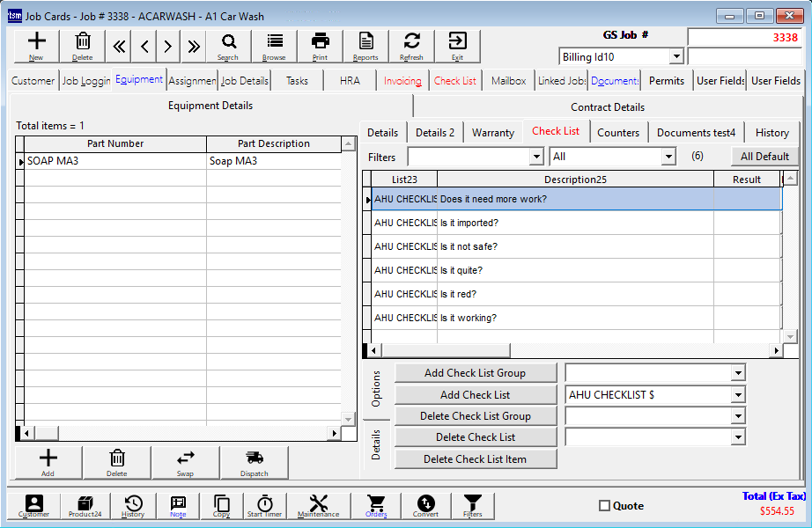Open the Convert tool
812x528 pixels.
pyautogui.click(x=424, y=506)
